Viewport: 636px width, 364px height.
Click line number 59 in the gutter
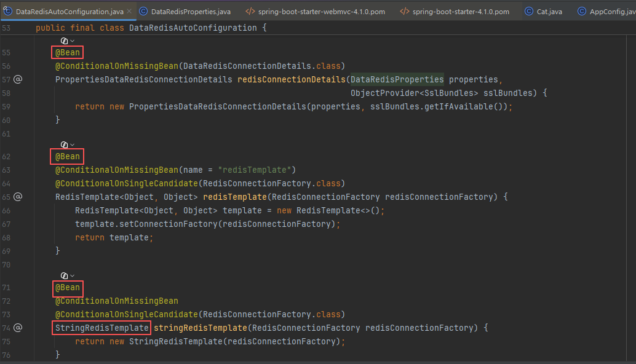tap(6, 107)
